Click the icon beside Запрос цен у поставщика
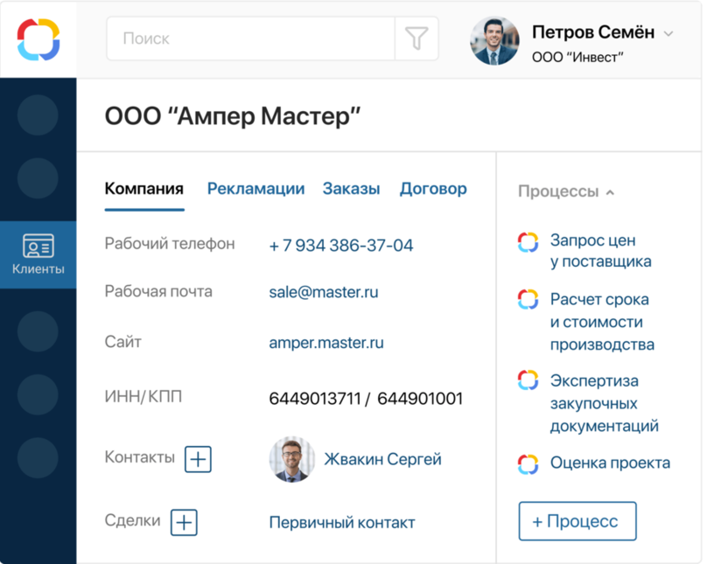 coord(528,242)
